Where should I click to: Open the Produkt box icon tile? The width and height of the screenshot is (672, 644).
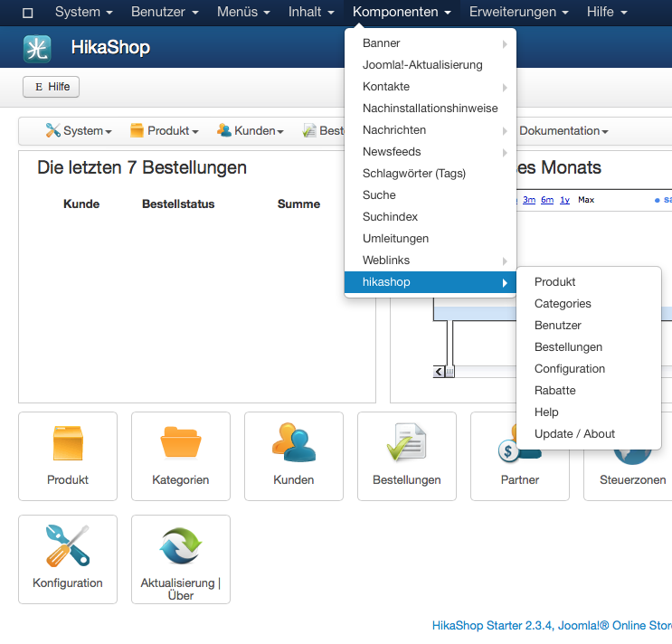[68, 457]
